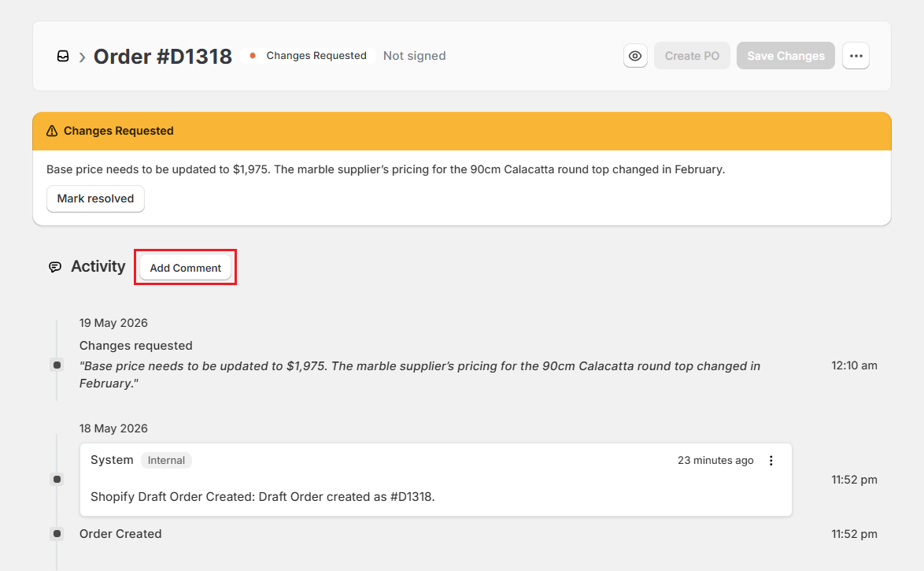Click the 'System' author name
This screenshot has height=571, width=924.
(x=112, y=460)
